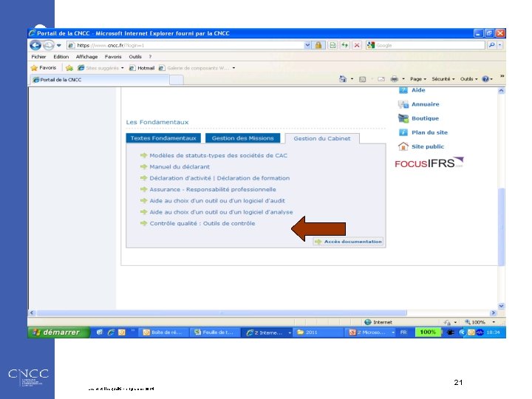Open the status bar zoom level dropdown
The width and height of the screenshot is (532, 399).
point(494,322)
